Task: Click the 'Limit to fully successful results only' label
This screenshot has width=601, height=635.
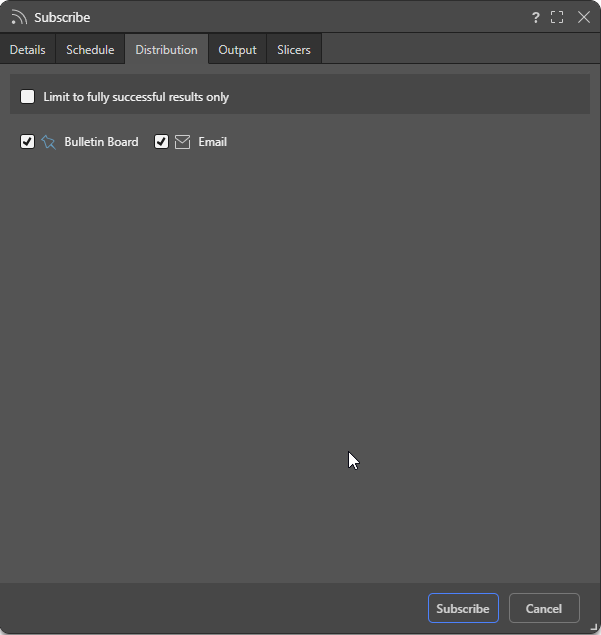Action: (x=136, y=97)
